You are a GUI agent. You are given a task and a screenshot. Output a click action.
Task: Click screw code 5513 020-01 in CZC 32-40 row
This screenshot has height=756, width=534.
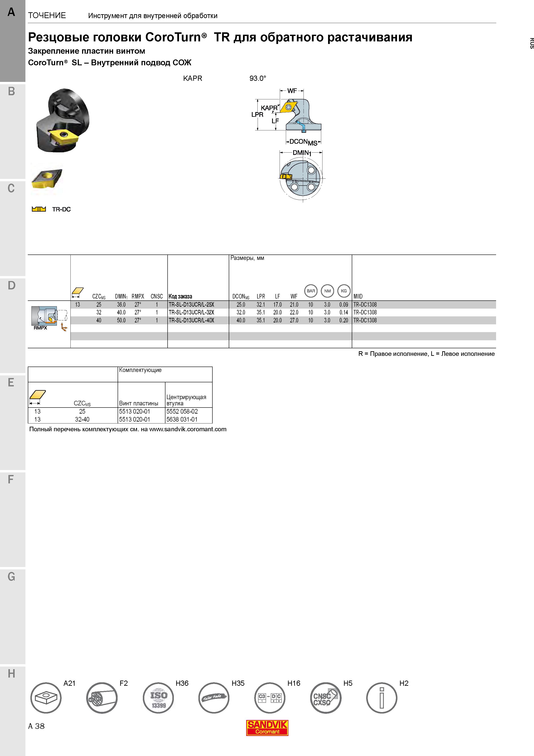pos(135,420)
